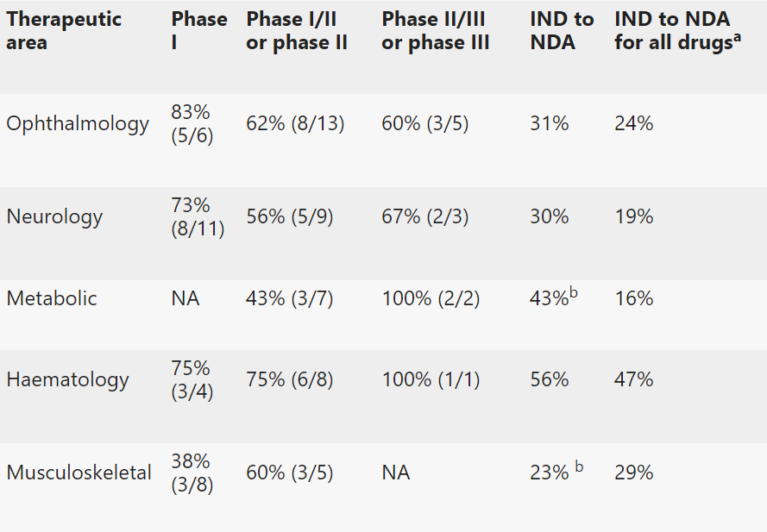Select Haematology's 75% (6/8) cell
Screen dimensions: 767x532
(291, 379)
